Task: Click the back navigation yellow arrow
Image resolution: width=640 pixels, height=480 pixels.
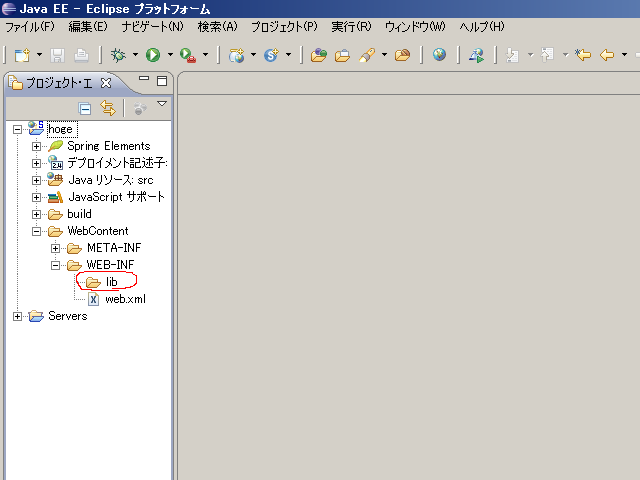Action: click(x=606, y=55)
